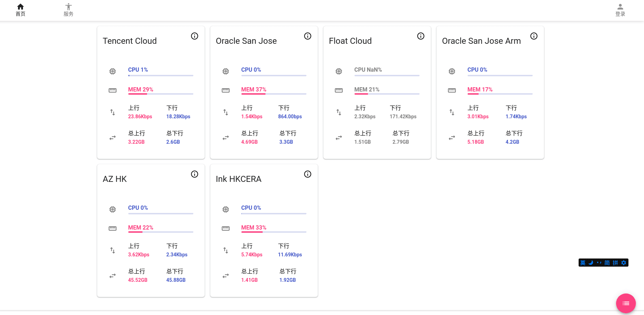Open info for Oracle San Jose server
The image size is (644, 315).
[308, 36]
